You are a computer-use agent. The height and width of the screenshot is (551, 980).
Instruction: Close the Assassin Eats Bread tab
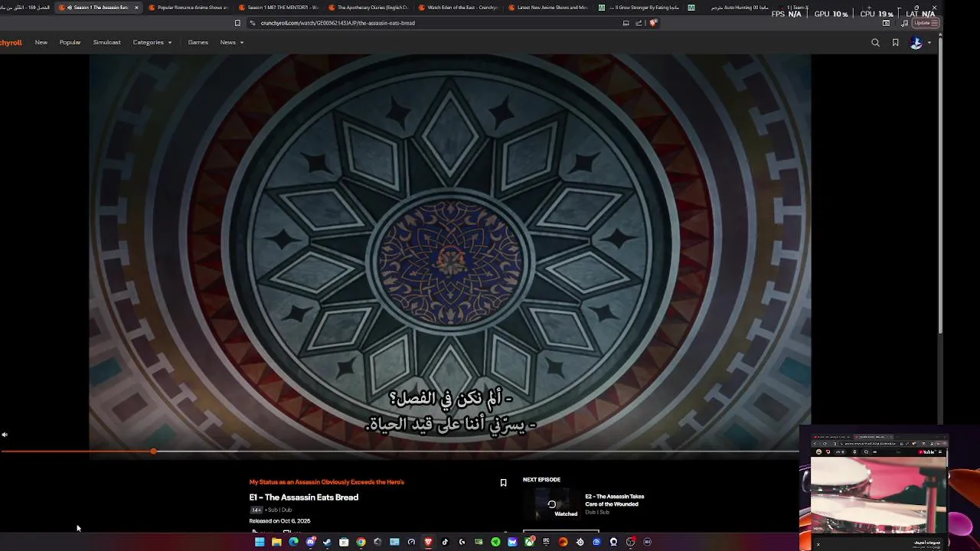(136, 8)
